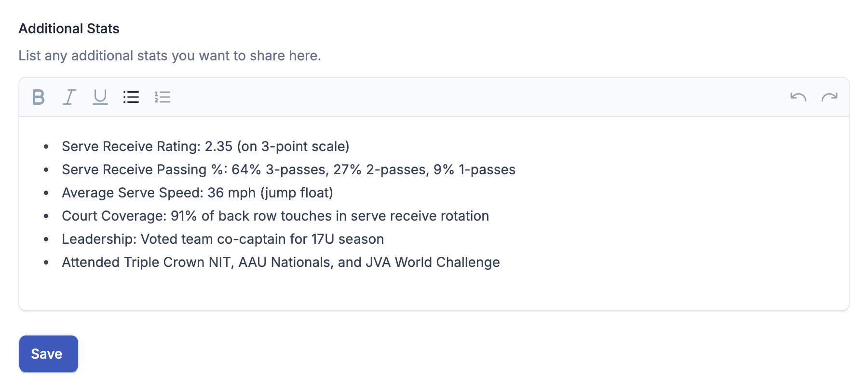The width and height of the screenshot is (868, 391).
Task: Undo the last edit
Action: point(799,97)
